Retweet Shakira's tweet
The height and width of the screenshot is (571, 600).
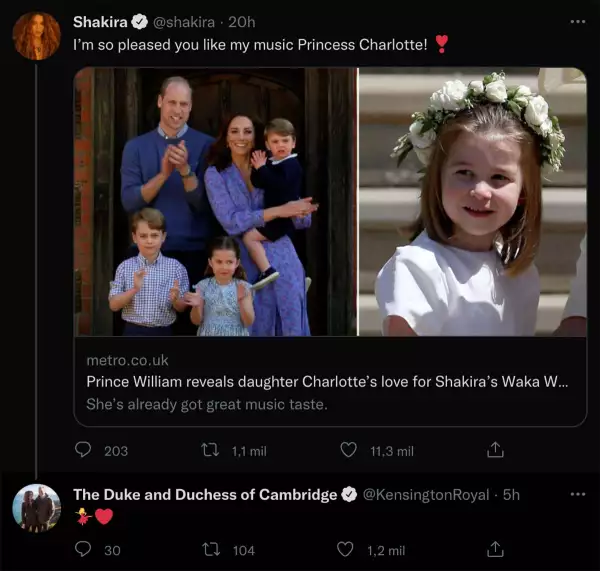click(211, 451)
